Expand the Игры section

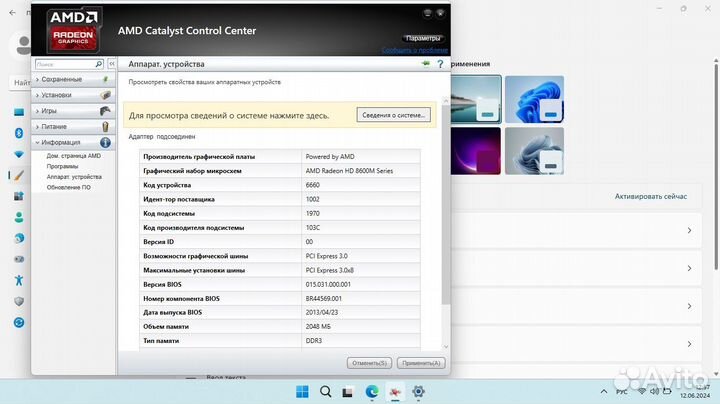73,111
